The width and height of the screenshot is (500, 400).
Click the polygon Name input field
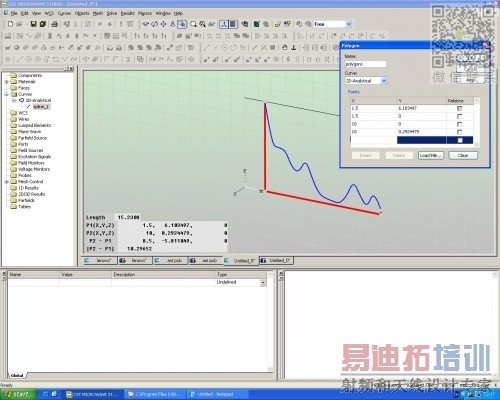(366, 64)
